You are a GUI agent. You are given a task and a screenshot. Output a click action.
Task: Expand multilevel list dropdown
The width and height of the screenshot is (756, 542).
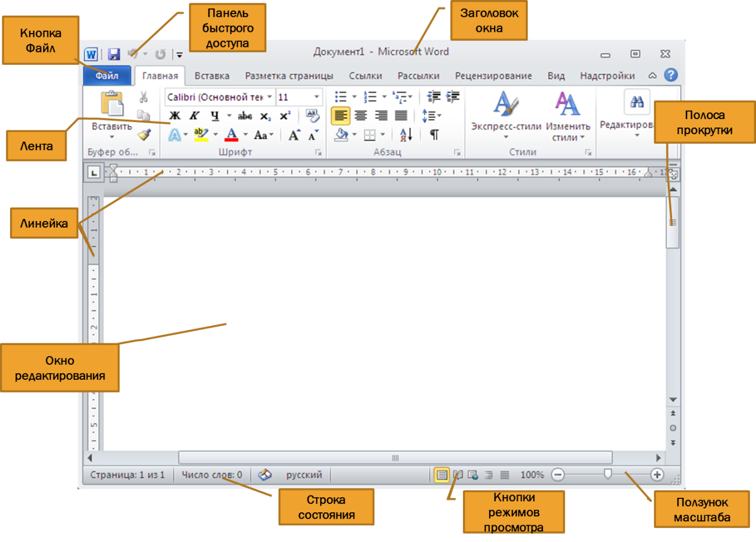point(410,97)
